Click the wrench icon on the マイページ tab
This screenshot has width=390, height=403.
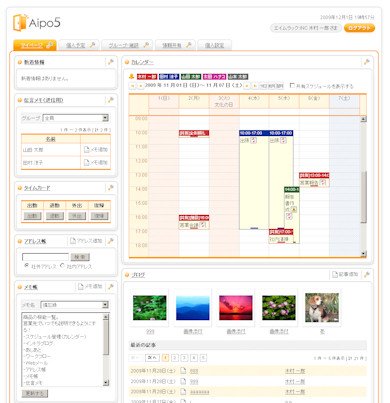[x=50, y=45]
